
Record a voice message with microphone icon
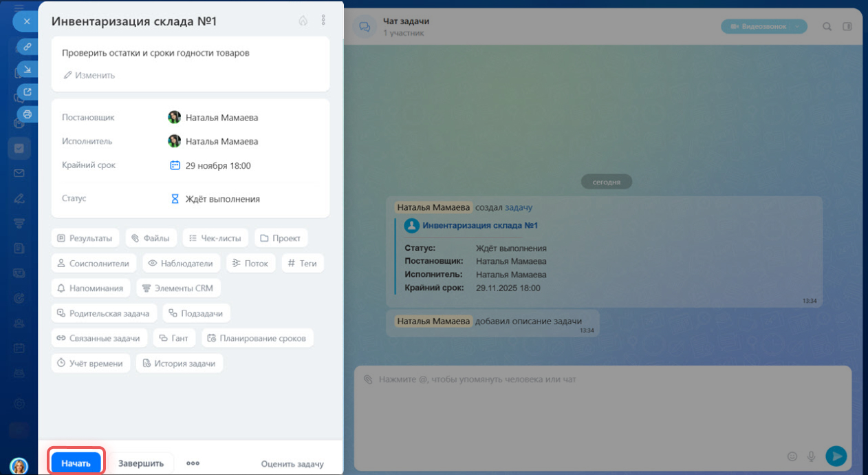pyautogui.click(x=812, y=456)
